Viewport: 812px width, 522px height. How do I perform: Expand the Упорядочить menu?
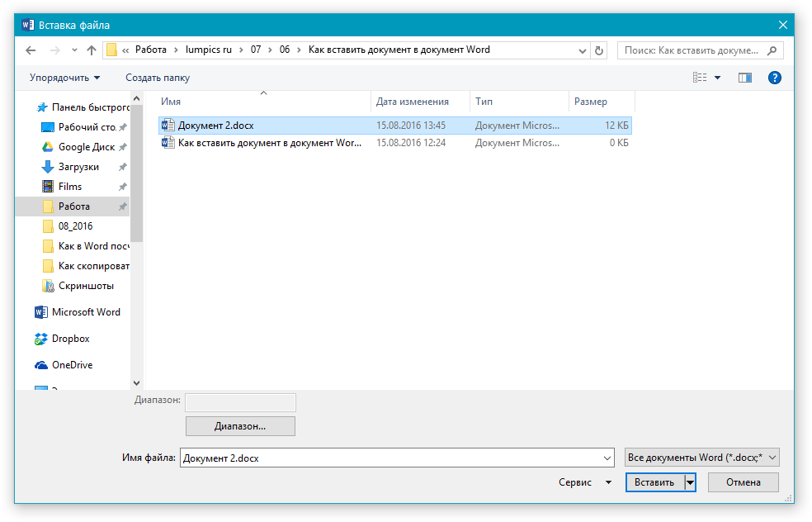coord(64,78)
